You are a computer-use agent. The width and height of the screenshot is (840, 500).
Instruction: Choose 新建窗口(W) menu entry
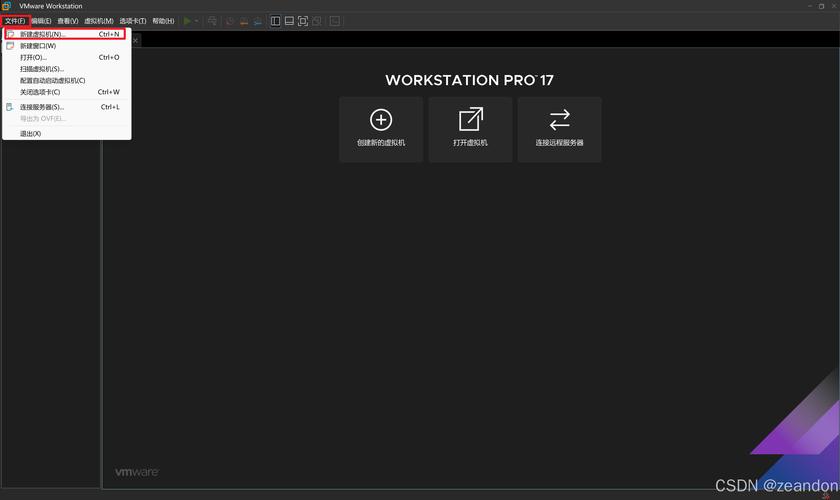[66, 46]
